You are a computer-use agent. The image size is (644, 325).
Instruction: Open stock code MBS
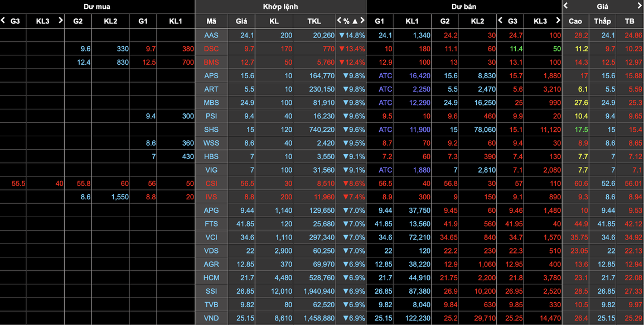point(211,103)
